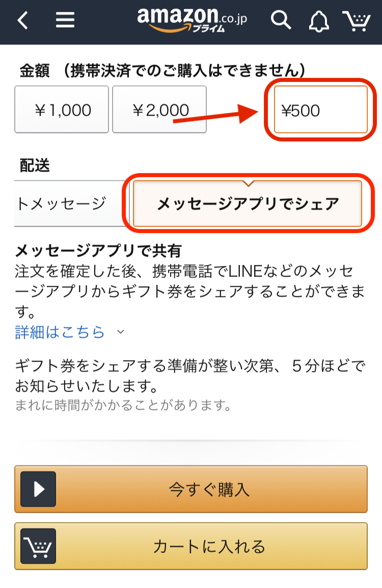This screenshot has width=382, height=588.
Task: Click the amazon.co.jp logo
Action: tap(192, 19)
